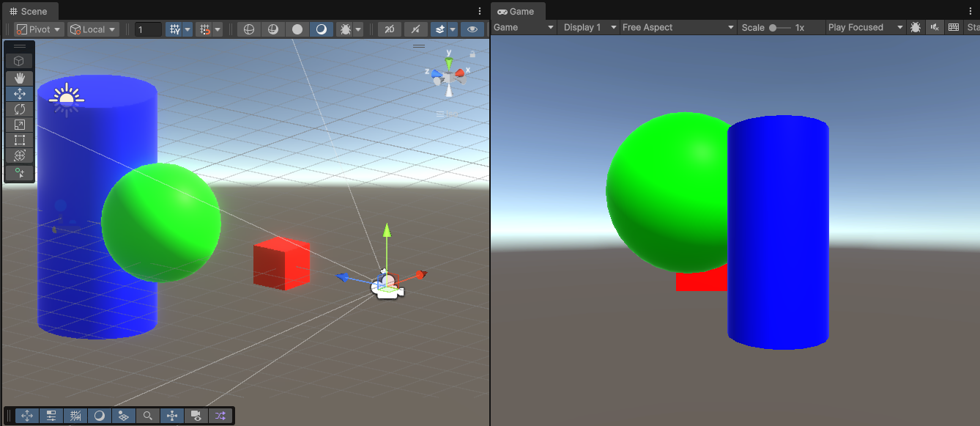The height and width of the screenshot is (426, 980).
Task: Click the blue Z axis move handle
Action: pyautogui.click(x=342, y=276)
